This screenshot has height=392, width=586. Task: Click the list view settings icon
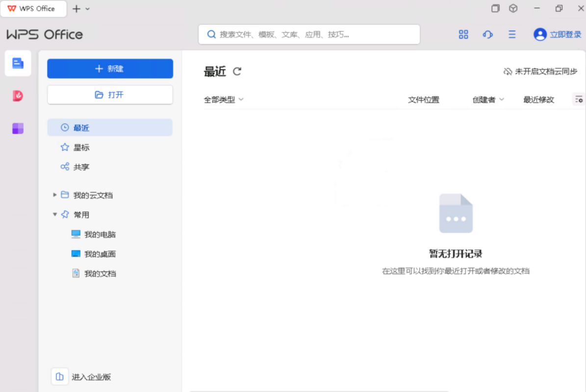pyautogui.click(x=579, y=99)
